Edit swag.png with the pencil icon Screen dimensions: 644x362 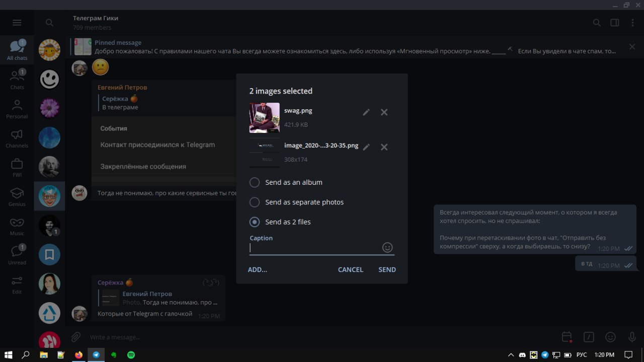click(x=366, y=112)
